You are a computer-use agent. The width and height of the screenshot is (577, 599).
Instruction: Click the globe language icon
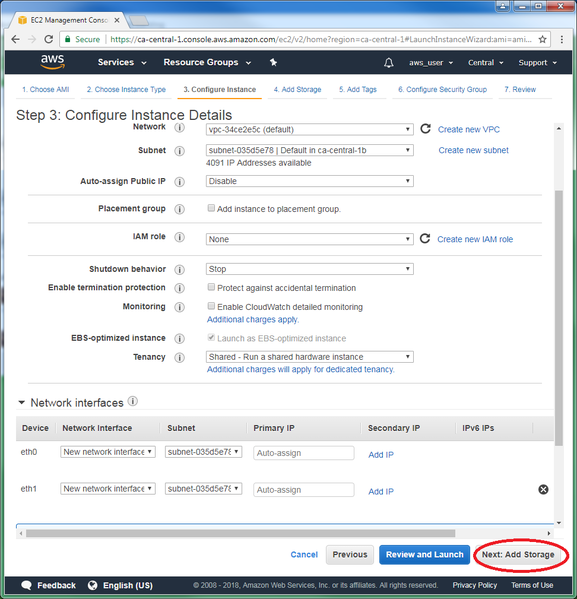click(92, 585)
